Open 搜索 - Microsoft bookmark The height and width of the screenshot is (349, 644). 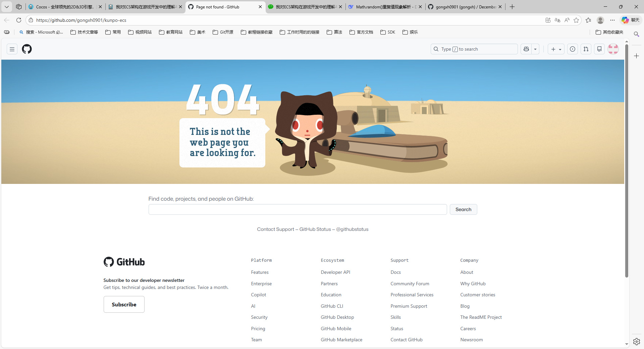pos(41,32)
